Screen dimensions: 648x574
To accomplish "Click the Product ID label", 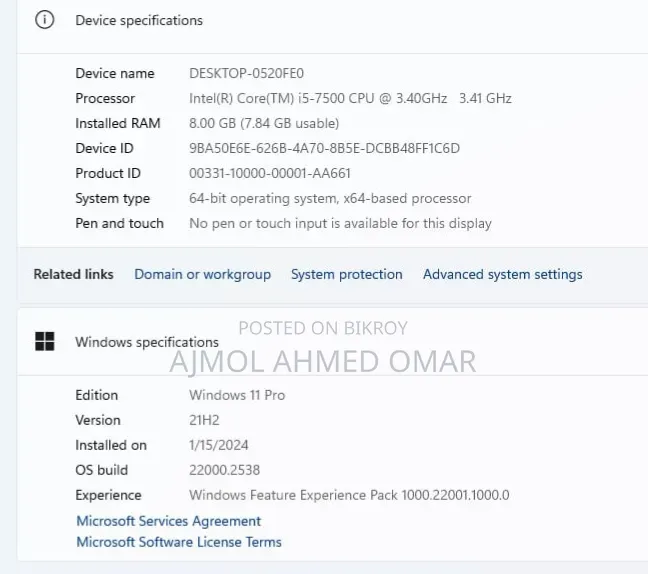I will click(x=108, y=173).
